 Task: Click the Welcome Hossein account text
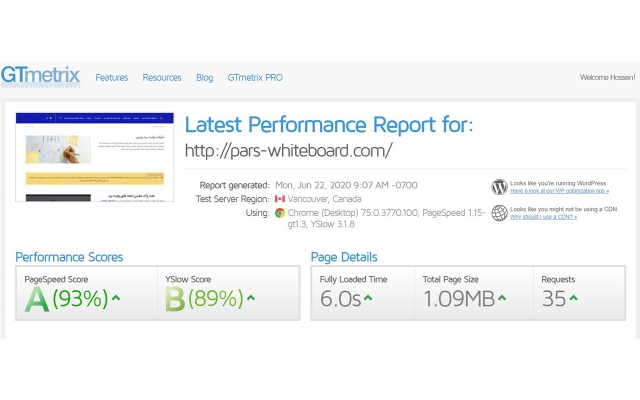pos(607,77)
